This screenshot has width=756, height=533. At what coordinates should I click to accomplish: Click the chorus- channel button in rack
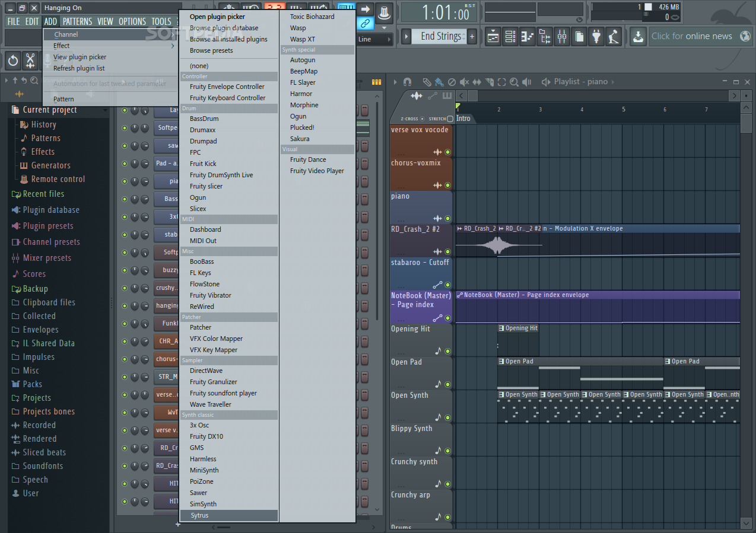click(x=167, y=359)
